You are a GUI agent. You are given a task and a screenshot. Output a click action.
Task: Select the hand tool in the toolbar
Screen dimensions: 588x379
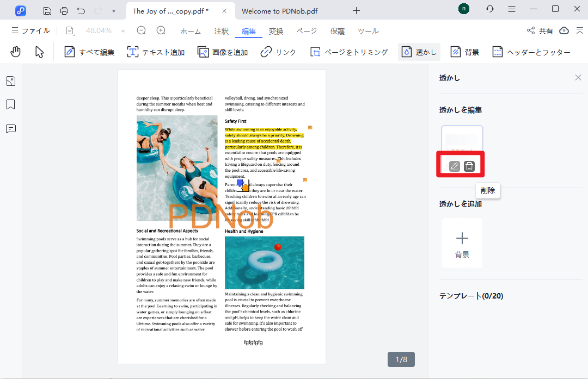[16, 52]
